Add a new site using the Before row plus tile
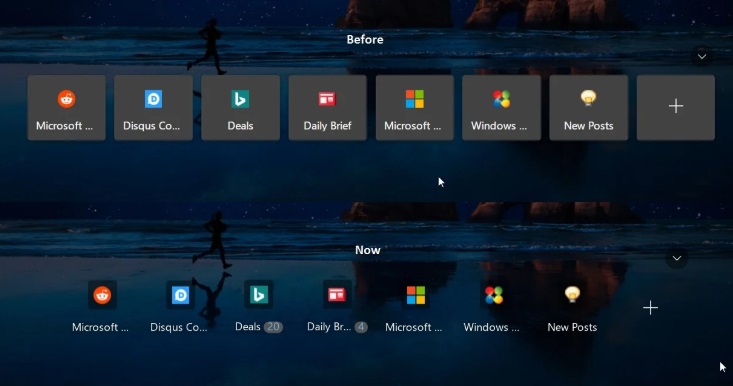The height and width of the screenshot is (386, 733). pyautogui.click(x=676, y=108)
